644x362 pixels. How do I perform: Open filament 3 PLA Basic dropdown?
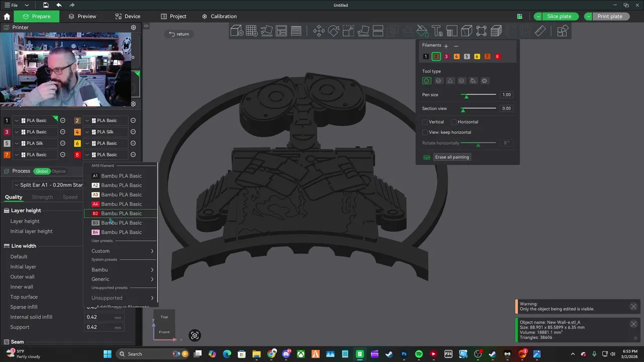point(35,132)
